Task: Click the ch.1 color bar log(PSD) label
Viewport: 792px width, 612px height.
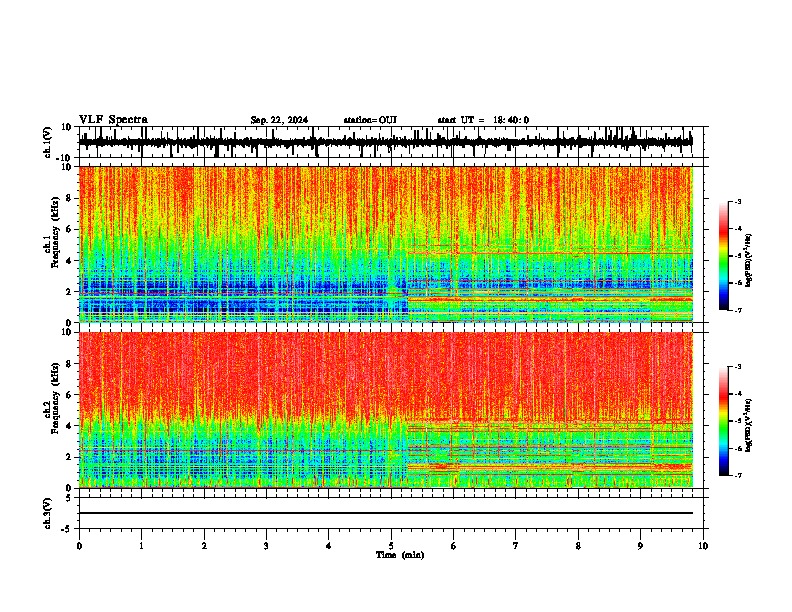Action: (x=749, y=260)
